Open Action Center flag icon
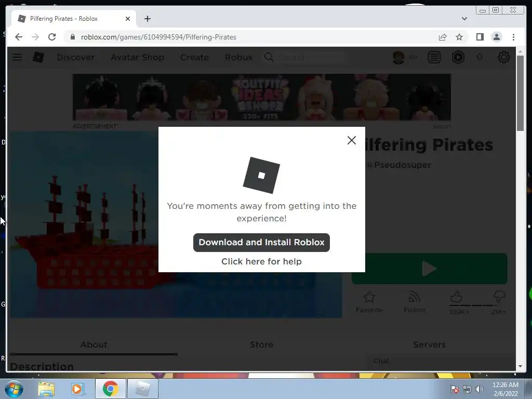 [x=455, y=389]
